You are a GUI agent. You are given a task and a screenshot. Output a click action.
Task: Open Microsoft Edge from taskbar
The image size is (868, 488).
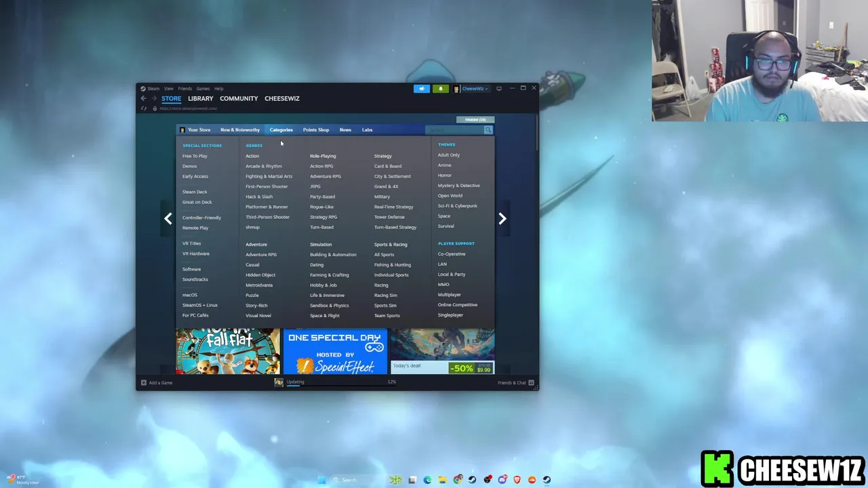click(427, 480)
